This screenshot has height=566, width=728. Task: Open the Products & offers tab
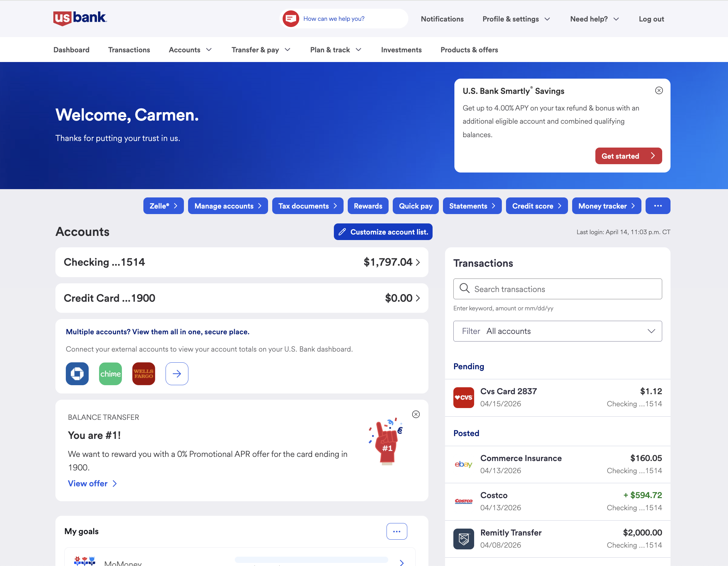(469, 50)
